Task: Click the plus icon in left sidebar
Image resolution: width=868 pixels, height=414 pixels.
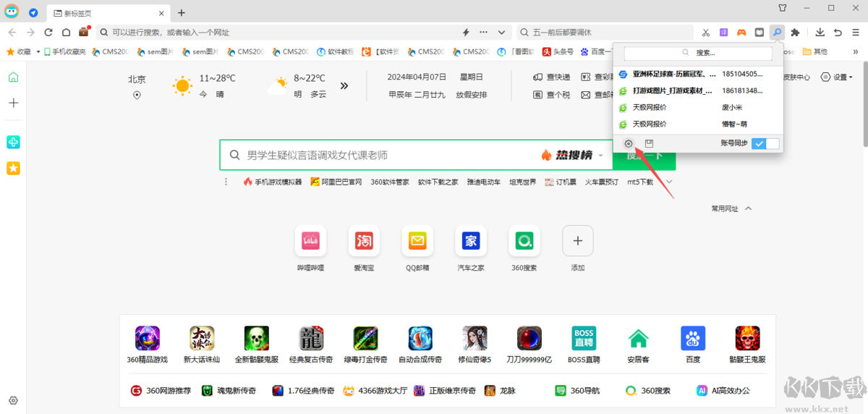Action: (13, 103)
